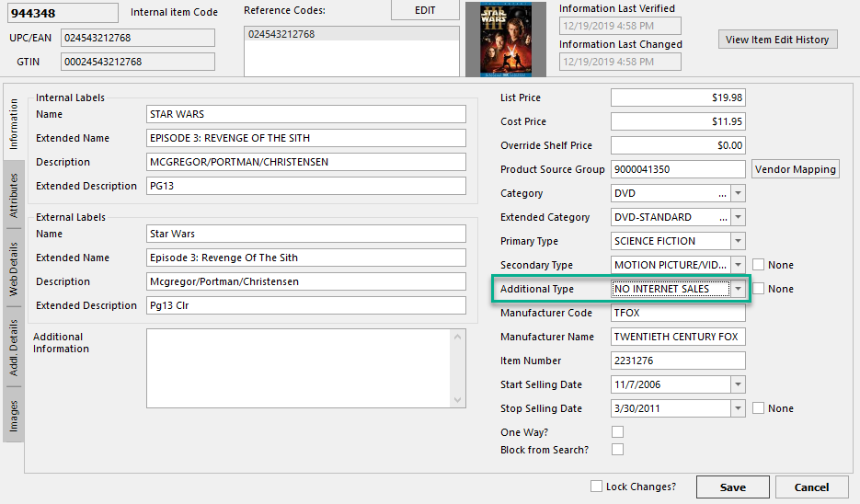Click the Override Shelf Price field
Viewport: 860px width, 504px height.
678,145
